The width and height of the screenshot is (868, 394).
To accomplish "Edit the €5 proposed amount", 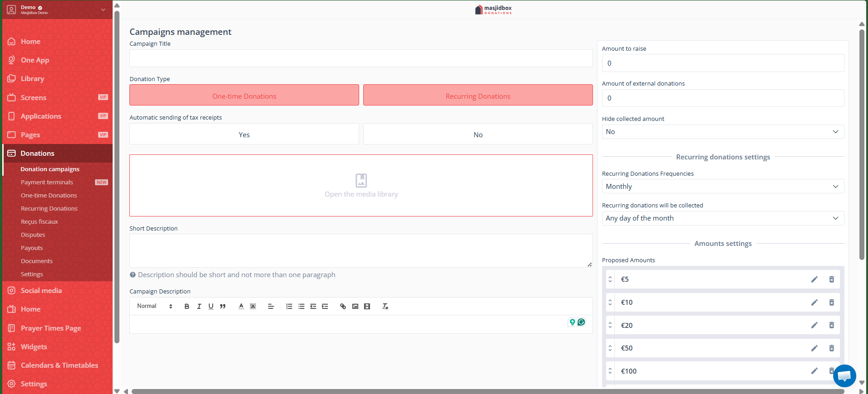I will [814, 279].
